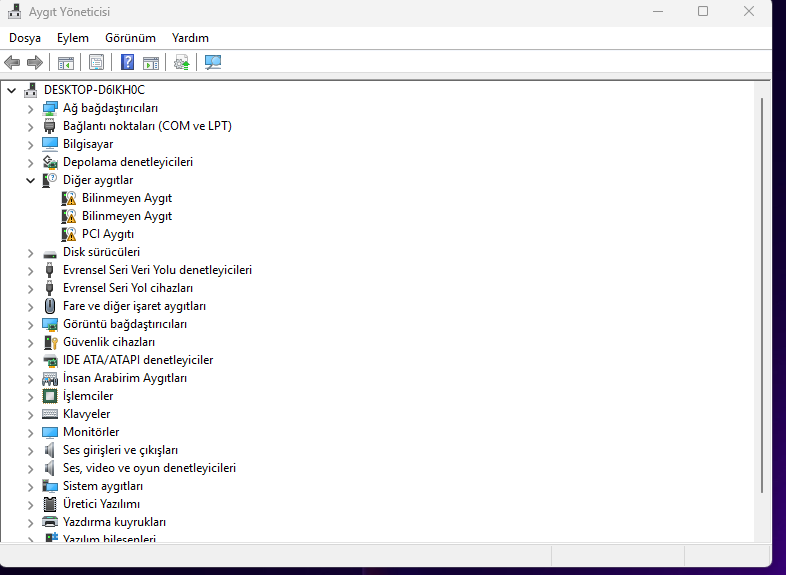The width and height of the screenshot is (786, 575).
Task: Click the Depolama denetleyicileri icon
Action: click(50, 162)
